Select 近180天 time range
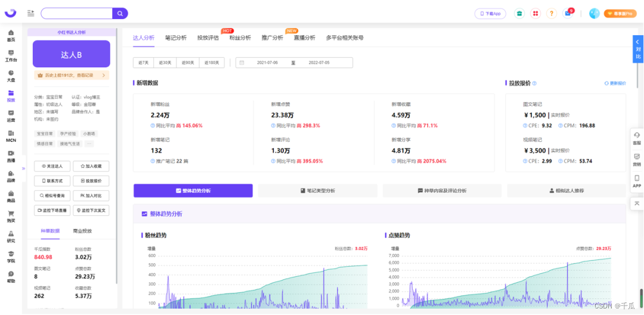644x315 pixels. 212,63
